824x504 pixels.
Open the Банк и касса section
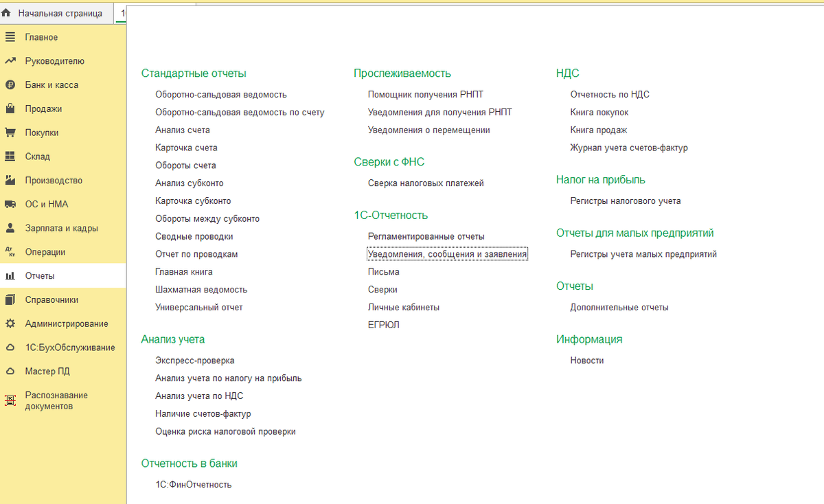pos(51,85)
